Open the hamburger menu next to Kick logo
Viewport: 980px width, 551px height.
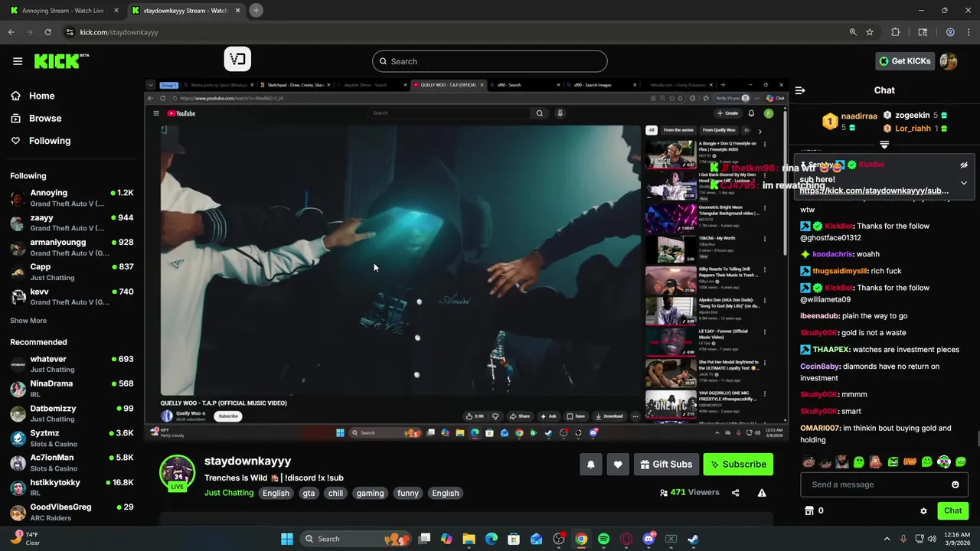click(x=18, y=61)
